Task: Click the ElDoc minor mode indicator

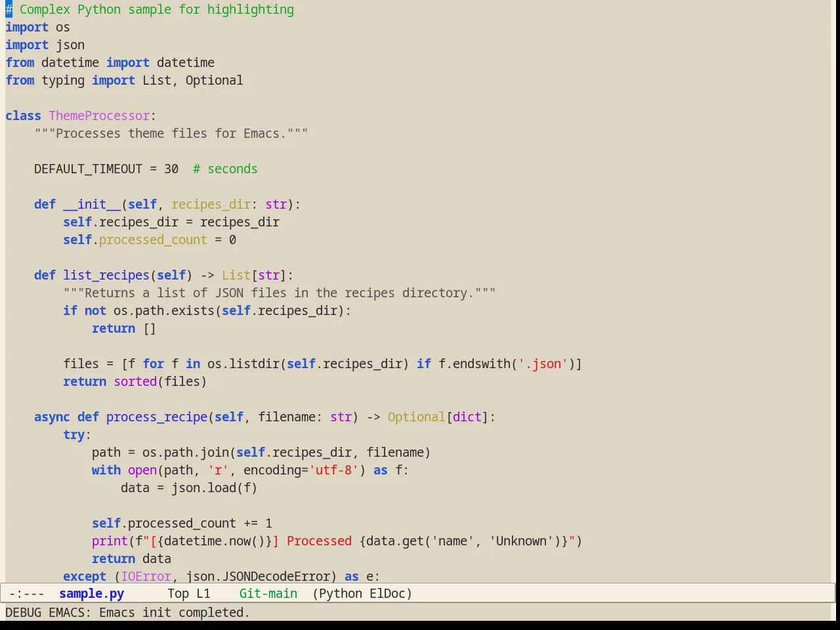Action: 387,594
